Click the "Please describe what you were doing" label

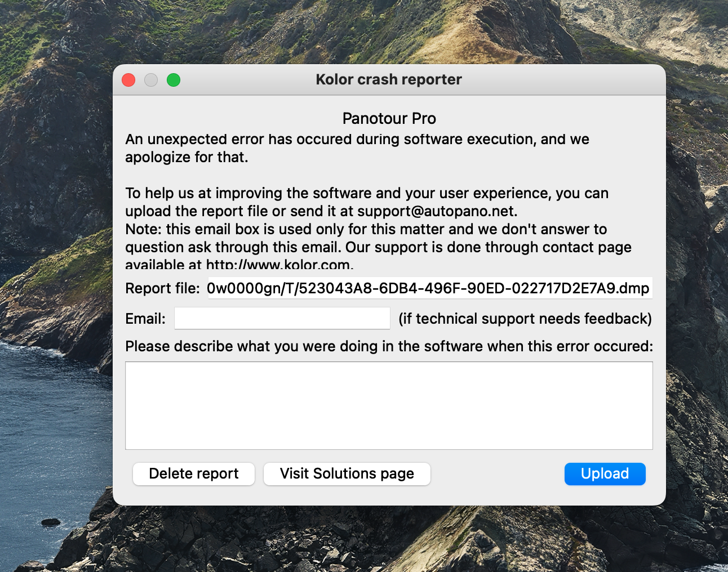click(x=389, y=346)
